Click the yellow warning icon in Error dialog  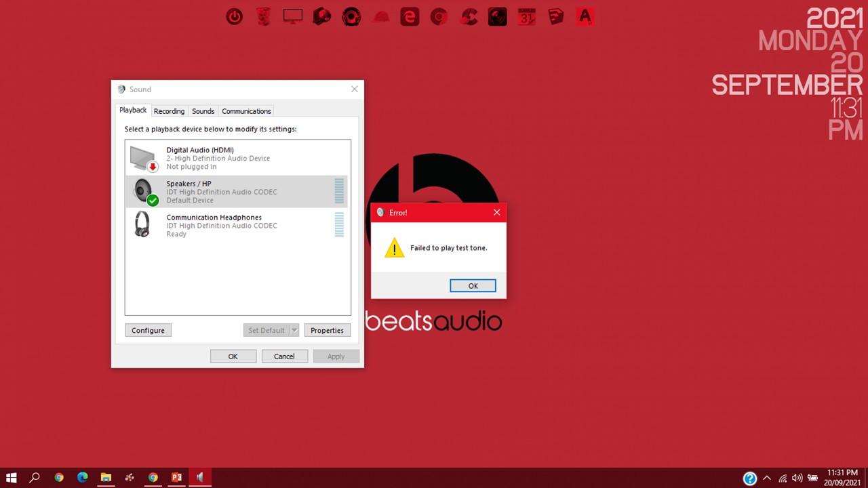click(394, 248)
